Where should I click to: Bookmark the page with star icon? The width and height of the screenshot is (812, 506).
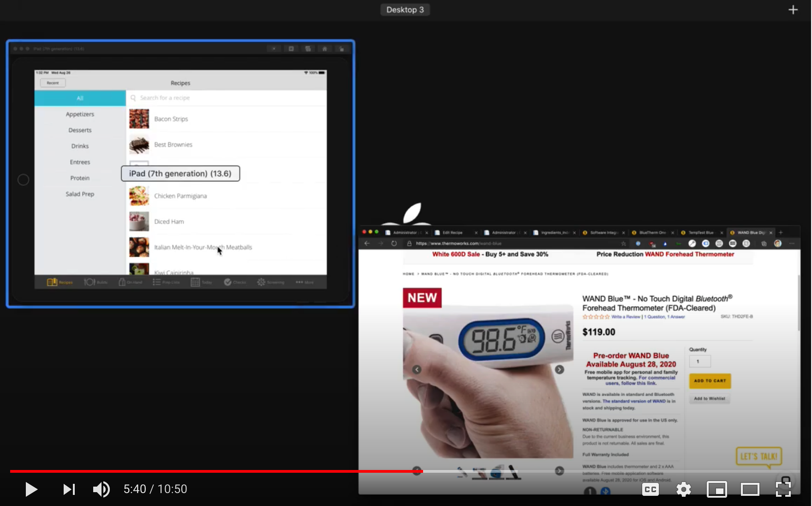tap(623, 243)
